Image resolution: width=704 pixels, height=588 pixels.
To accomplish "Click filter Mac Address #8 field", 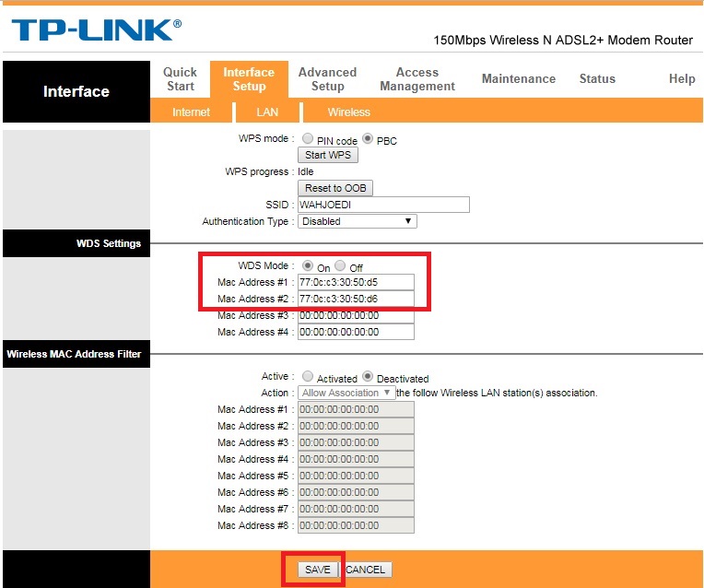I will coord(356,525).
